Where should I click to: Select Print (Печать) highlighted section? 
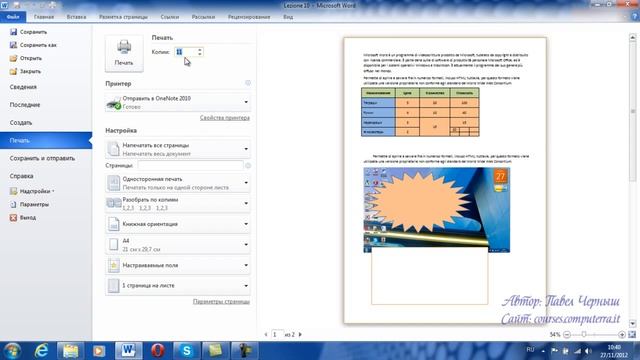pyautogui.click(x=46, y=140)
